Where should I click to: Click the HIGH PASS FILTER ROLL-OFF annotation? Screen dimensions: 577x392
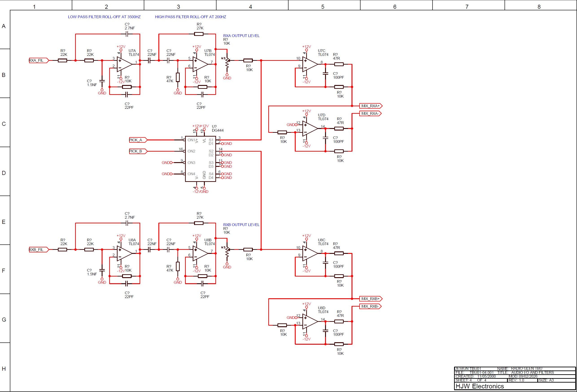(x=190, y=17)
